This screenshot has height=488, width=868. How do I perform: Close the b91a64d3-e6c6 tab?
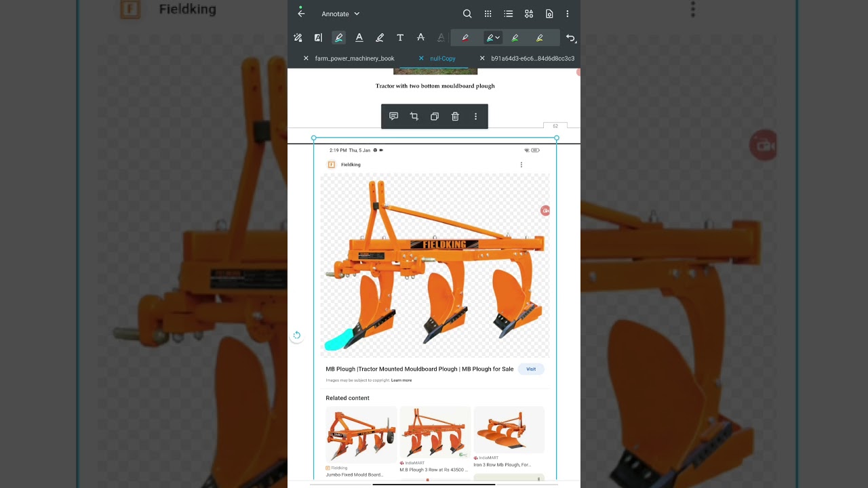click(x=482, y=58)
